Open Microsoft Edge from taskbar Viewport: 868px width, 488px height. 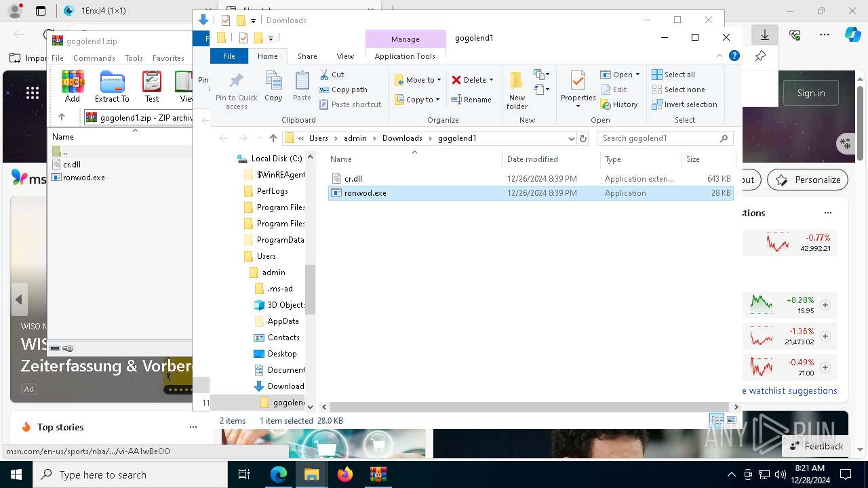click(279, 474)
